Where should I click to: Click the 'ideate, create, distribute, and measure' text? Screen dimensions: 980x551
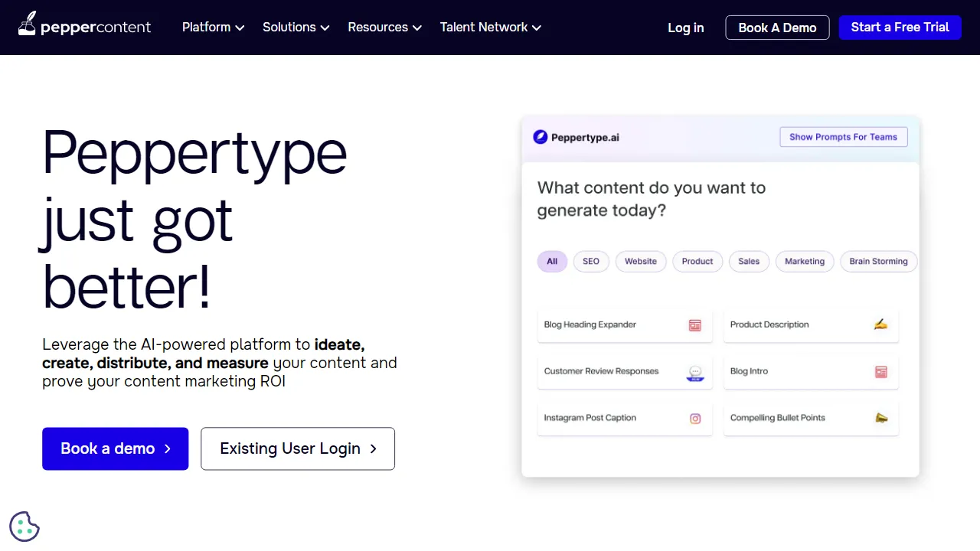(x=204, y=354)
